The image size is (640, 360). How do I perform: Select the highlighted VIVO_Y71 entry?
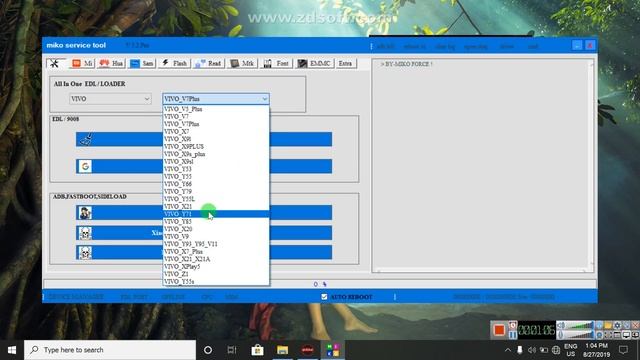216,214
